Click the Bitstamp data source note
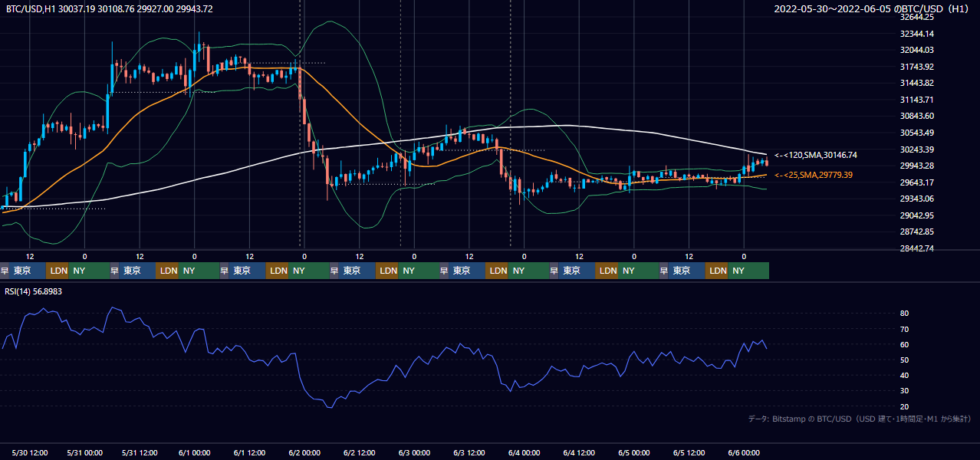The width and height of the screenshot is (980, 460). pos(860,419)
